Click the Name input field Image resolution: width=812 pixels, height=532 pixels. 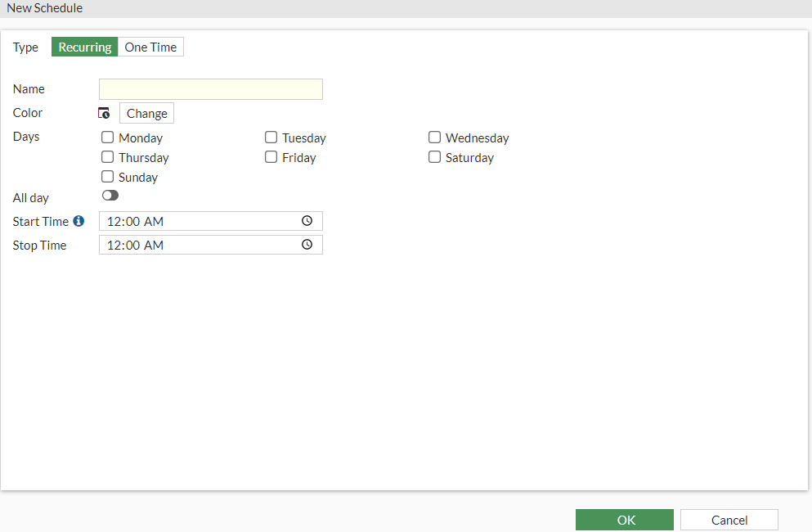210,88
